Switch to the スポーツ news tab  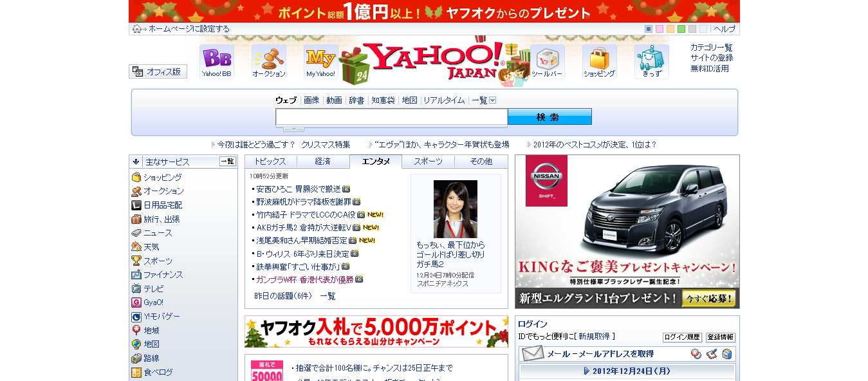(x=428, y=162)
